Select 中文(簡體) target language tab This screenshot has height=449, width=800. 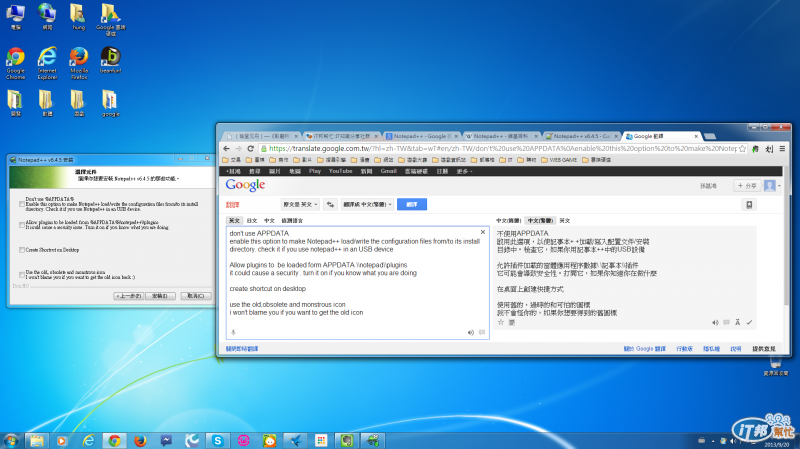508,221
